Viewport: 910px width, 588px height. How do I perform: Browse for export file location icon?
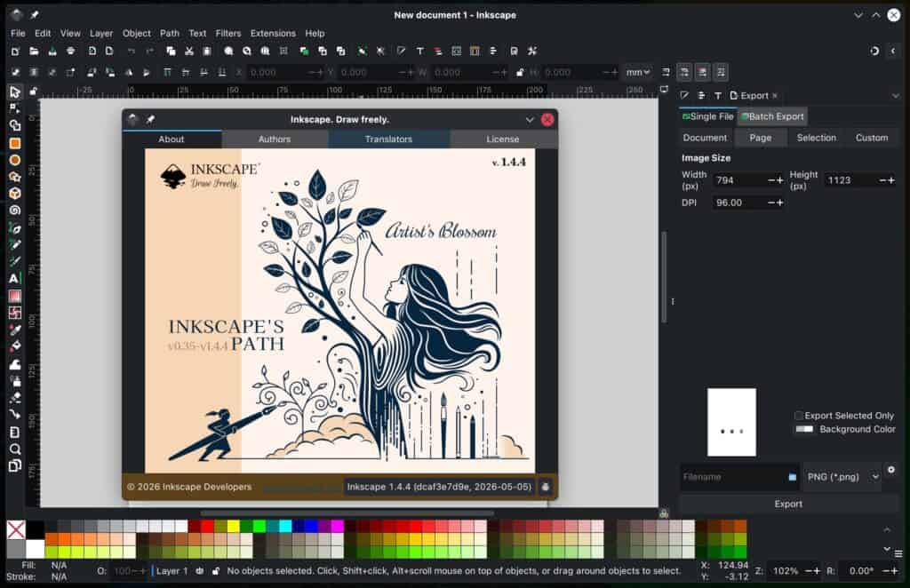(793, 477)
